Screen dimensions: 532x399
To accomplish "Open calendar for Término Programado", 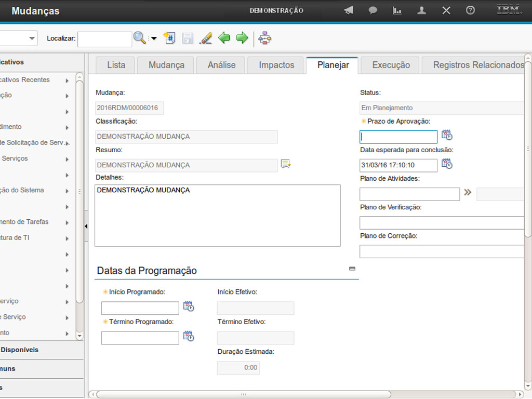I will pyautogui.click(x=189, y=336).
